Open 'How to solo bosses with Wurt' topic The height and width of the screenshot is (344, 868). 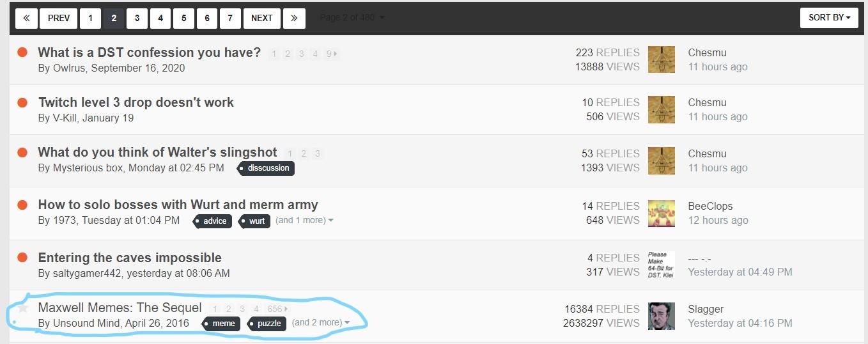pyautogui.click(x=178, y=205)
